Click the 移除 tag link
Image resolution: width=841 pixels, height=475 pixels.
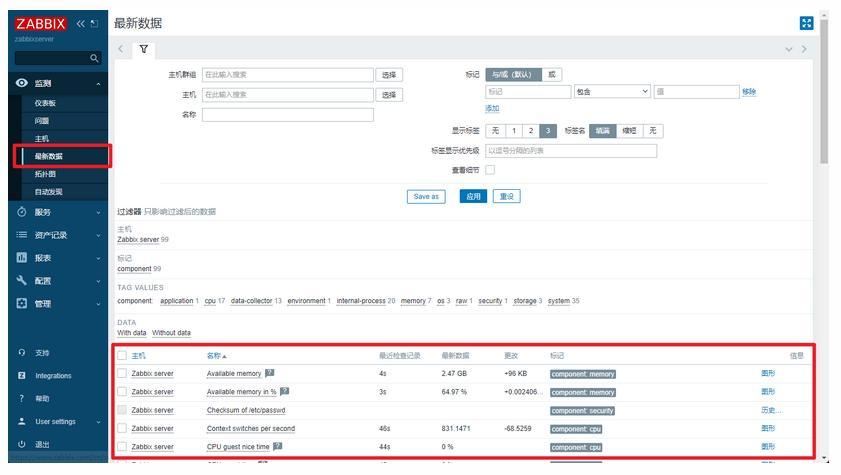tap(749, 92)
